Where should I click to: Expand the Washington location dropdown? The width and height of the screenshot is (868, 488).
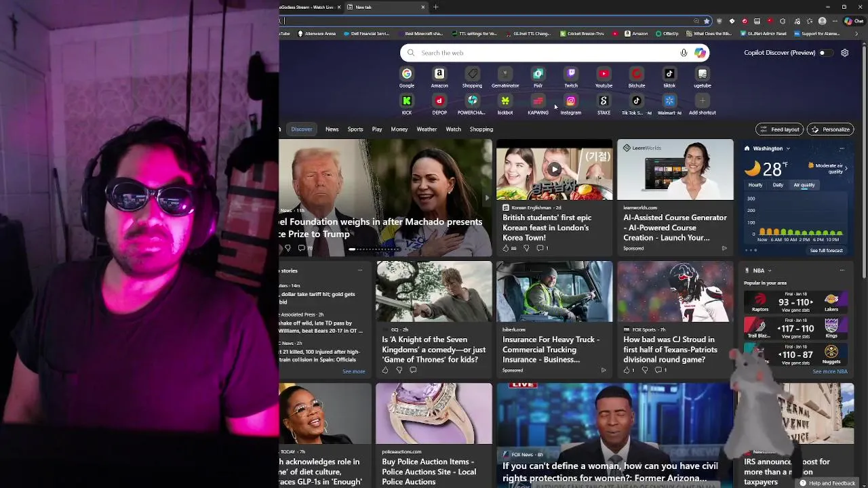(788, 148)
